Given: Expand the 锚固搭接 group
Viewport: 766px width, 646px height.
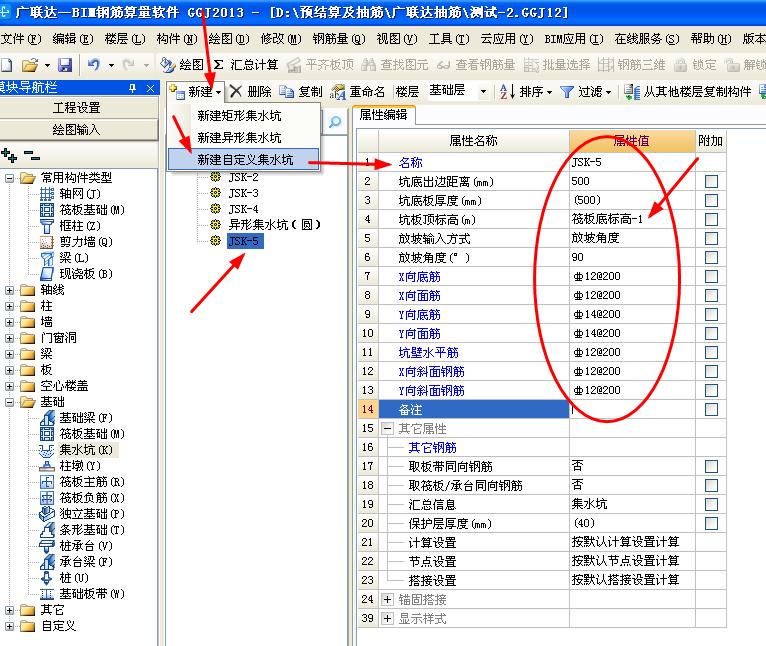Looking at the screenshot, I should tap(387, 600).
